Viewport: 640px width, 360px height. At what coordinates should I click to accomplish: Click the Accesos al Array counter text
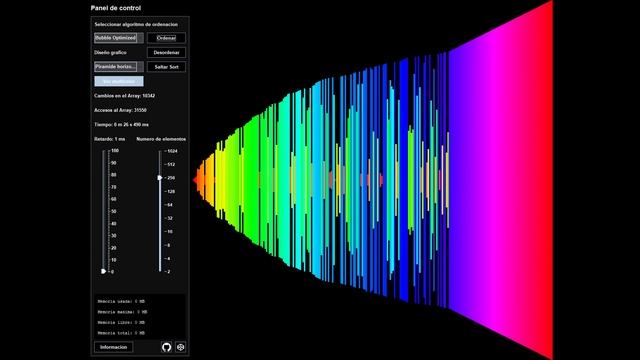click(x=120, y=110)
